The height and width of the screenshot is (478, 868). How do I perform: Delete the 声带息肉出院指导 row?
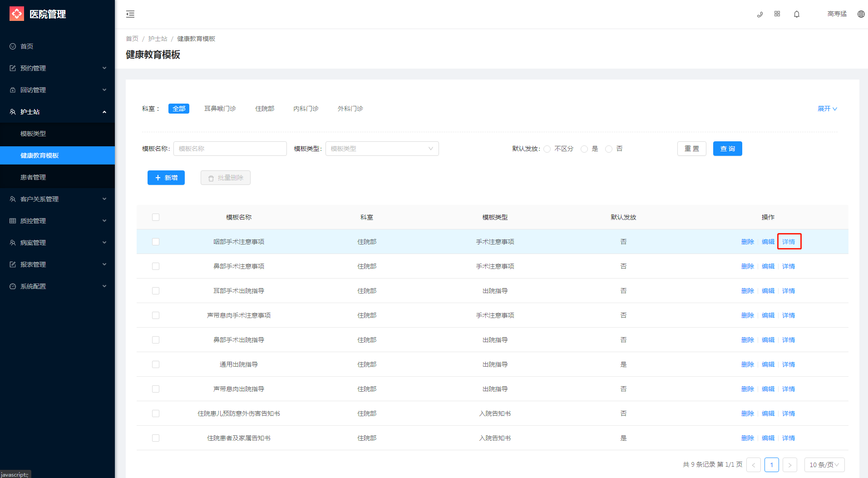coord(748,389)
